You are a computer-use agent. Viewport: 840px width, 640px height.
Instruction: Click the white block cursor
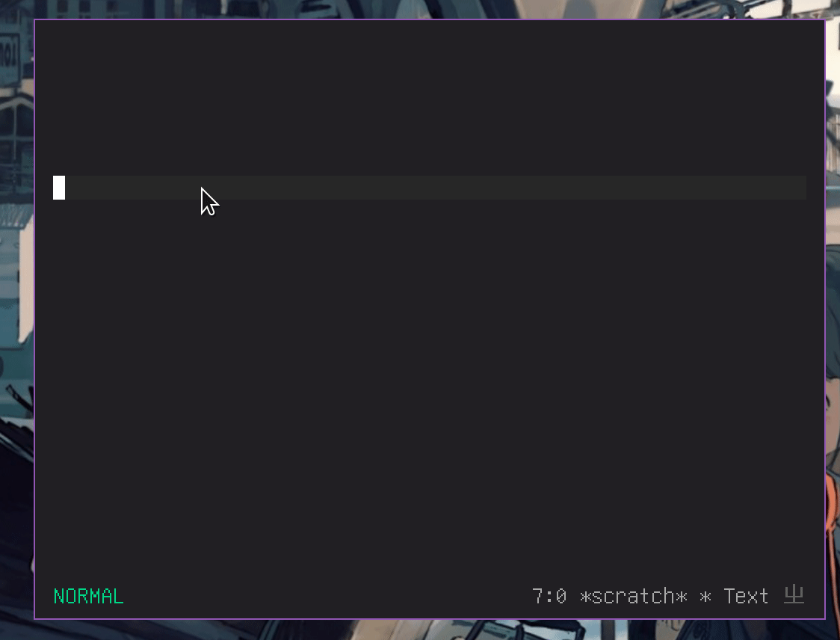click(x=59, y=188)
